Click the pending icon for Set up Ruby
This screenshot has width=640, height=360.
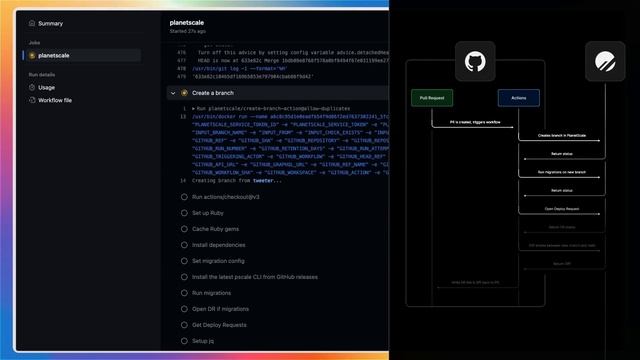(x=184, y=213)
